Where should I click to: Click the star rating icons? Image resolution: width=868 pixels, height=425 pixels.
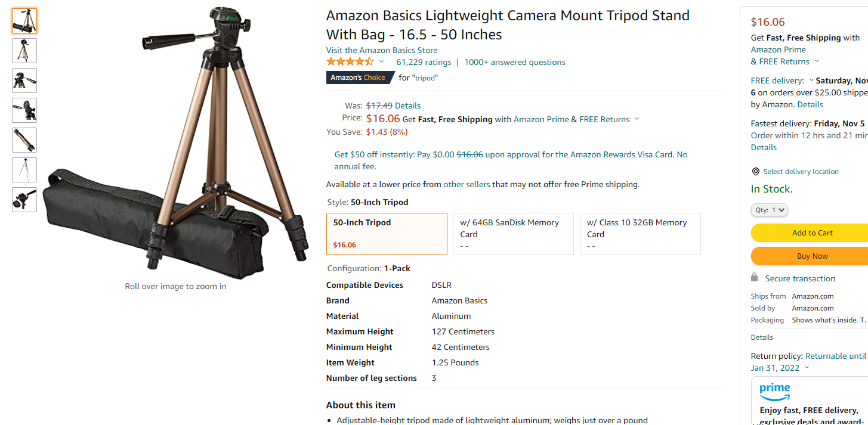click(350, 61)
